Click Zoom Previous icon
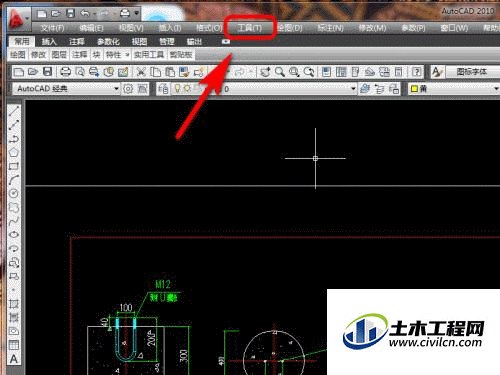This screenshot has width=500, height=375. click(x=309, y=72)
